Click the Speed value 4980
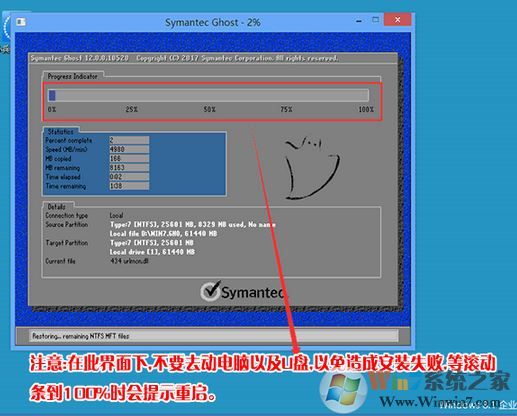Viewport: 517px width, 416px height. [x=129, y=149]
